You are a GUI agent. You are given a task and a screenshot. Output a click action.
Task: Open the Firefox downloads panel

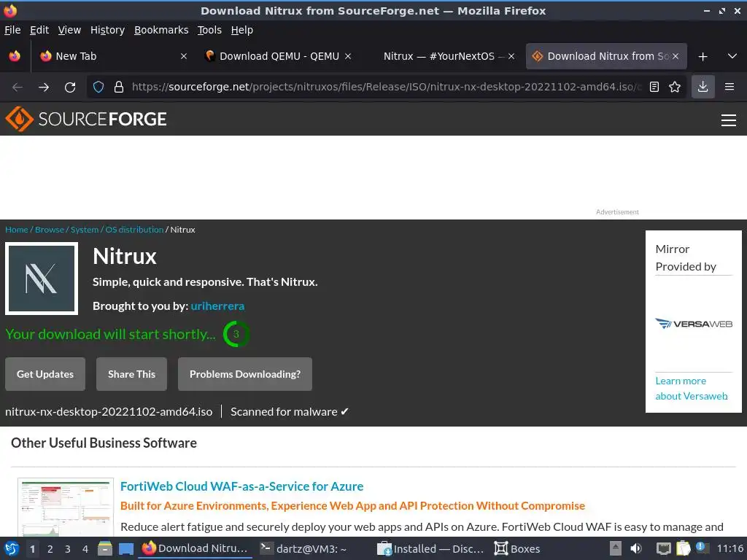(x=703, y=87)
